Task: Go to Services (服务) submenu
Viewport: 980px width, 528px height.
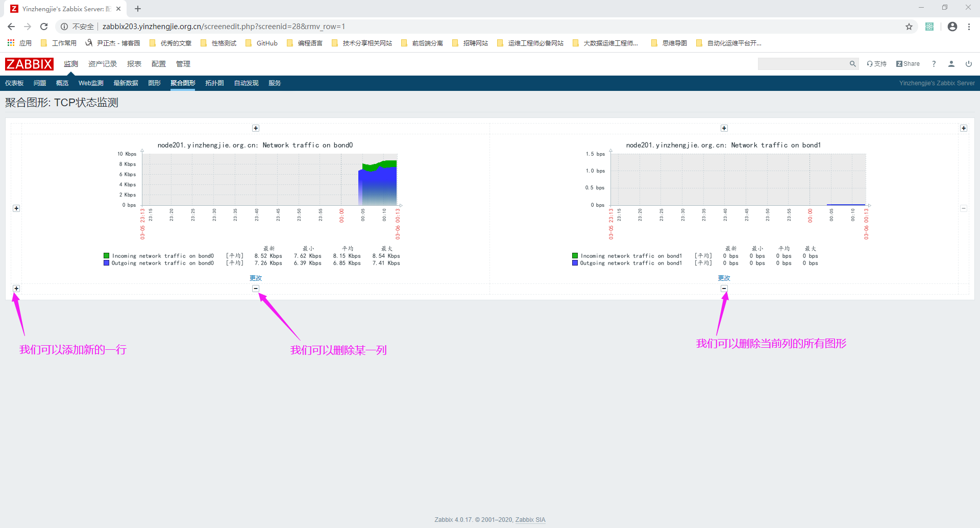Action: 275,83
